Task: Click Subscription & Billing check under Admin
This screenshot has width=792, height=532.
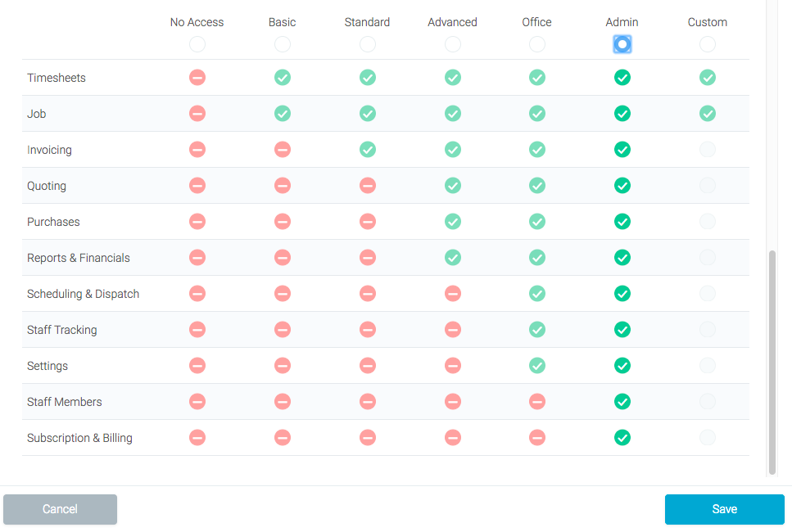Action: 622,438
